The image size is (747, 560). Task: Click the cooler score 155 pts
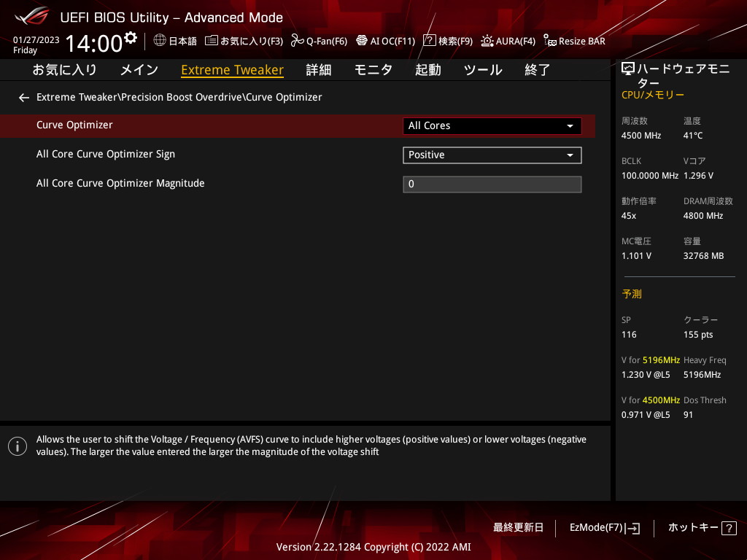coord(698,335)
